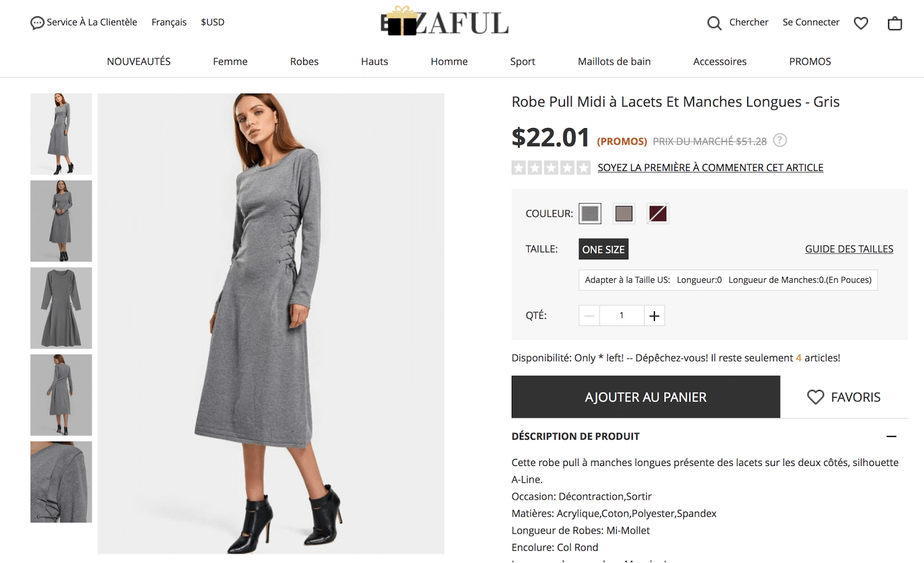Click the customer service chat bubble icon
The height and width of the screenshot is (563, 924).
(x=37, y=23)
